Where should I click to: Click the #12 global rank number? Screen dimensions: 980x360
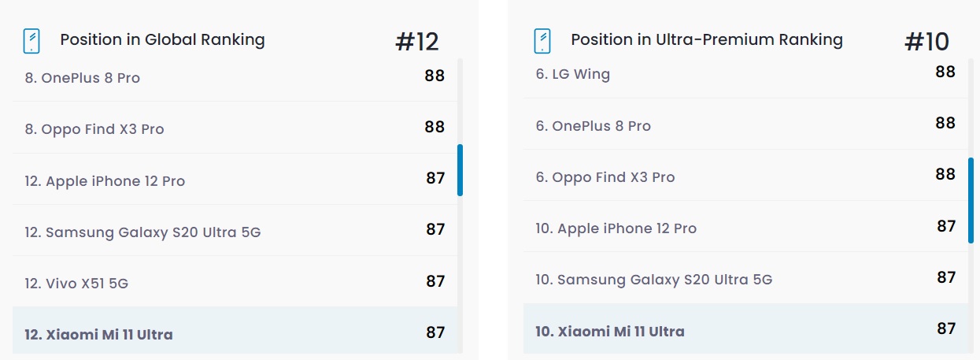point(417,42)
